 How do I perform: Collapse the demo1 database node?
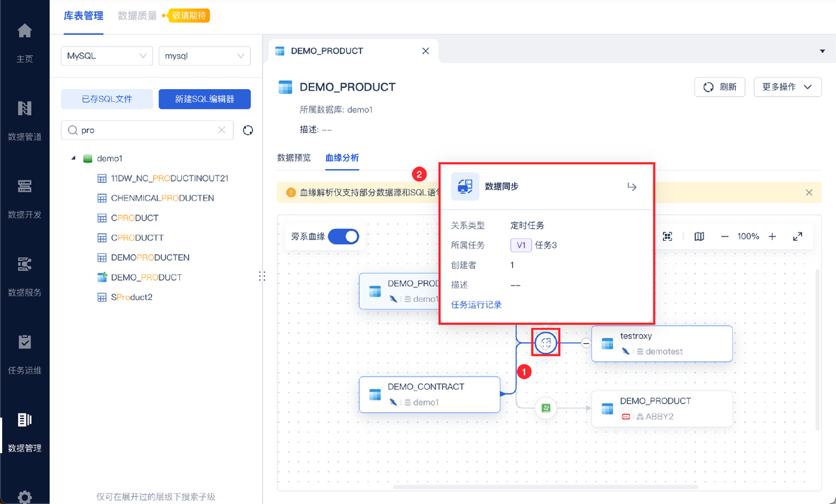tap(73, 159)
